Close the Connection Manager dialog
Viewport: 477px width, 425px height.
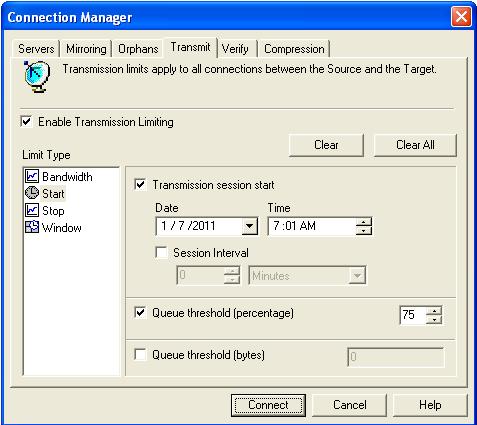click(x=461, y=16)
